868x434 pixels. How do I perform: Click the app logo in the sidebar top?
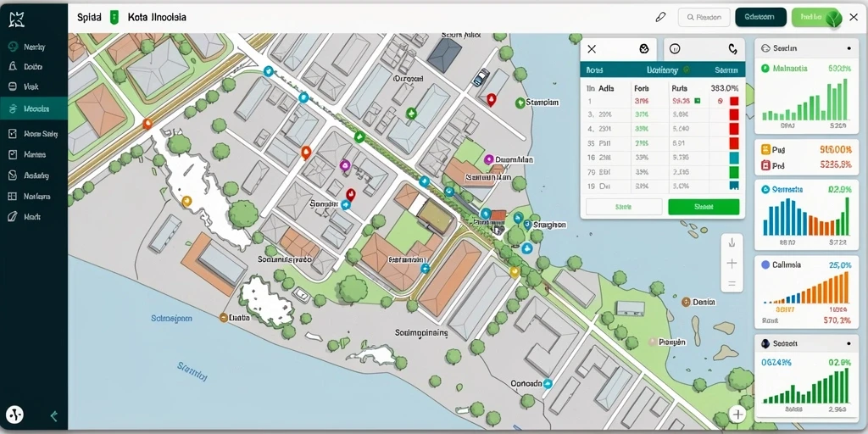[17, 19]
